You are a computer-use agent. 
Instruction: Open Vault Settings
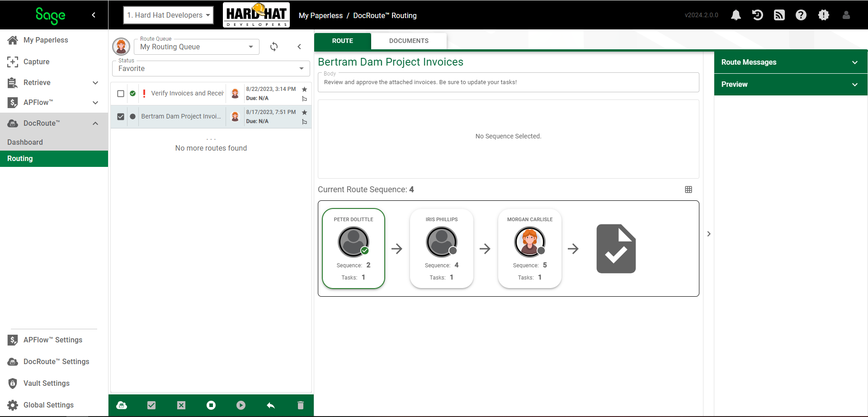click(54, 384)
